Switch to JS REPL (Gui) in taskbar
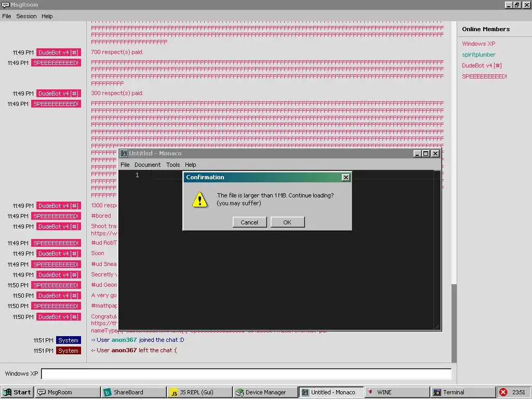 point(200,392)
